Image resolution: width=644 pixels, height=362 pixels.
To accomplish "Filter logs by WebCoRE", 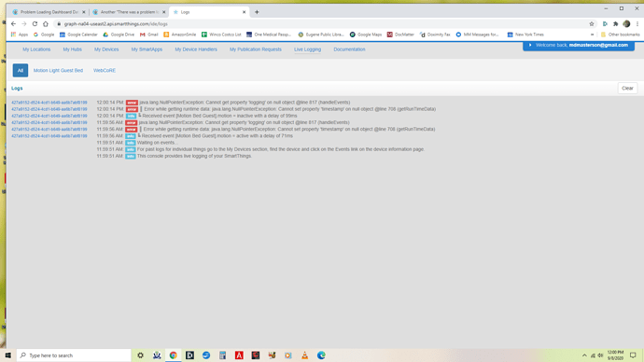I will (105, 70).
